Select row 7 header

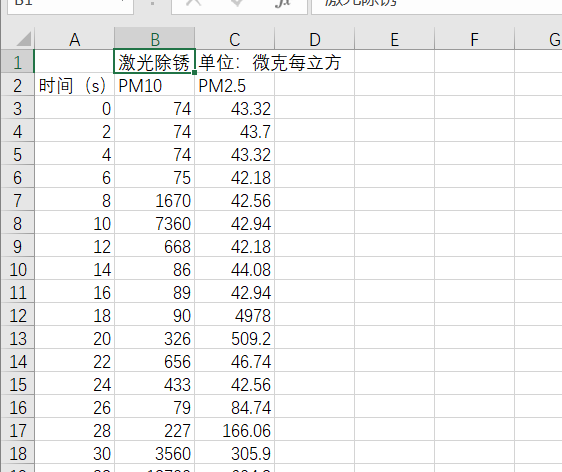(x=17, y=201)
